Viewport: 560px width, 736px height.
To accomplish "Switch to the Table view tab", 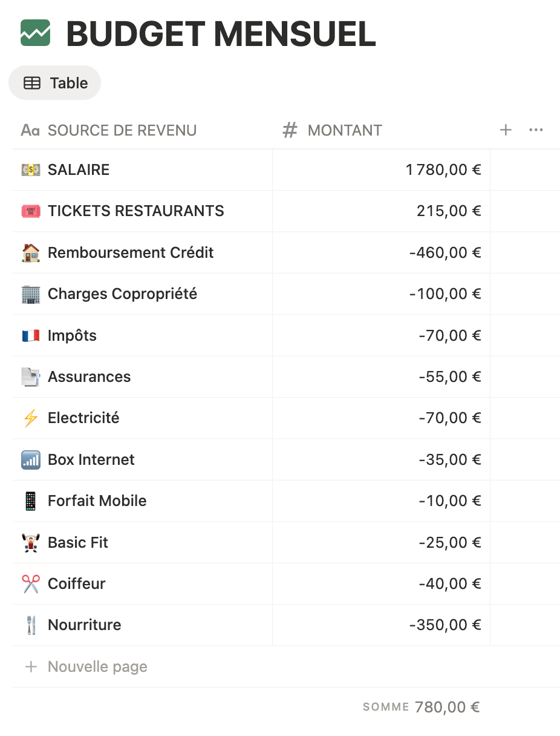I will tap(55, 83).
